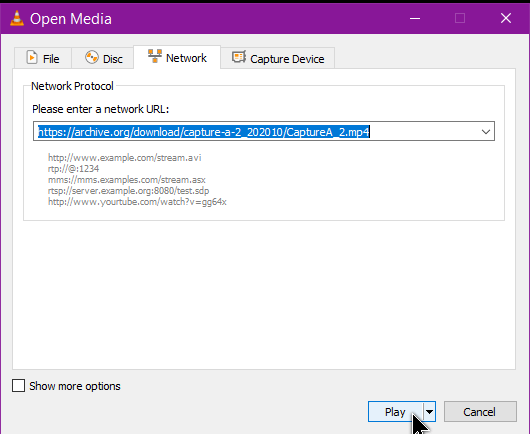
Task: Click the Disc tab's disc icon
Action: click(92, 57)
